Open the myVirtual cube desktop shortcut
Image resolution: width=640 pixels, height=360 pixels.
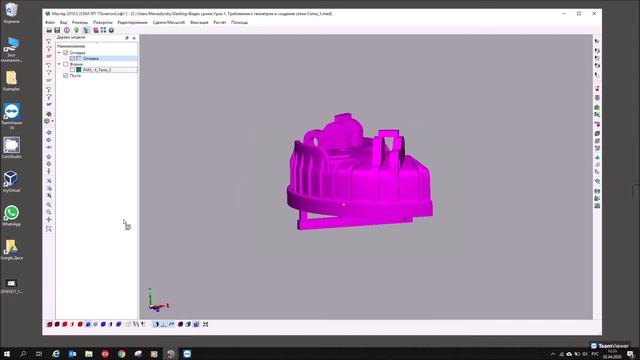point(11,182)
